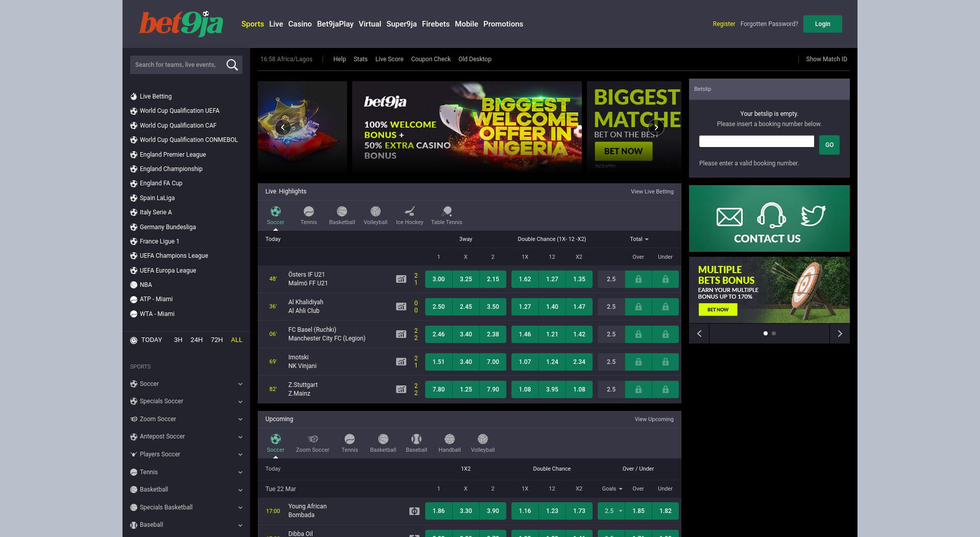
Task: Open the Casino tab
Action: pos(300,24)
